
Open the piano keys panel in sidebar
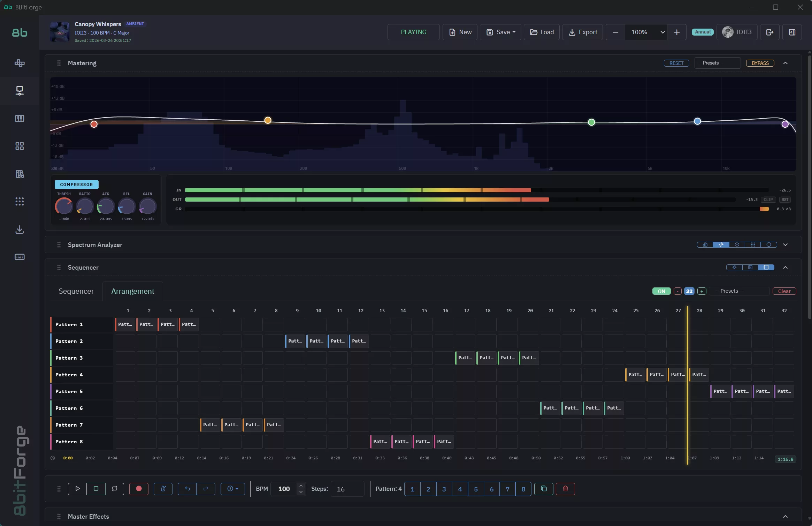[20, 119]
